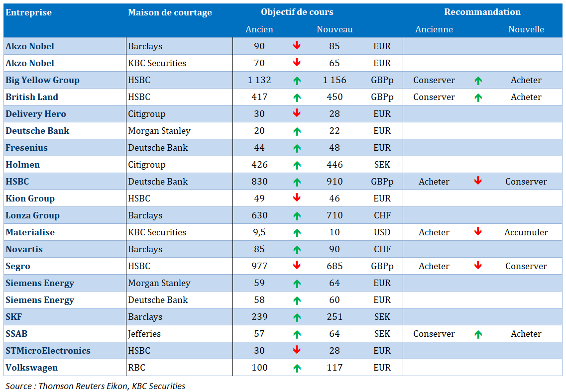
Task: Click the '685' new target value
Action: coord(334,266)
